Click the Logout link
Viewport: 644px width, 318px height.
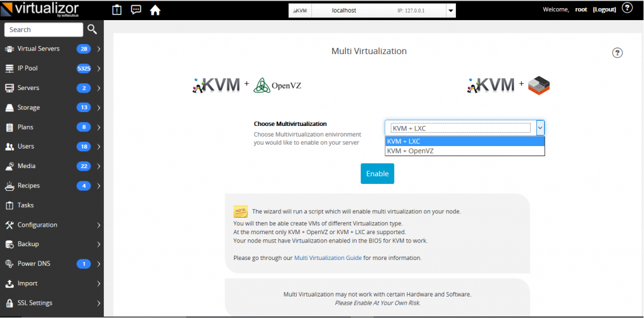coord(604,9)
